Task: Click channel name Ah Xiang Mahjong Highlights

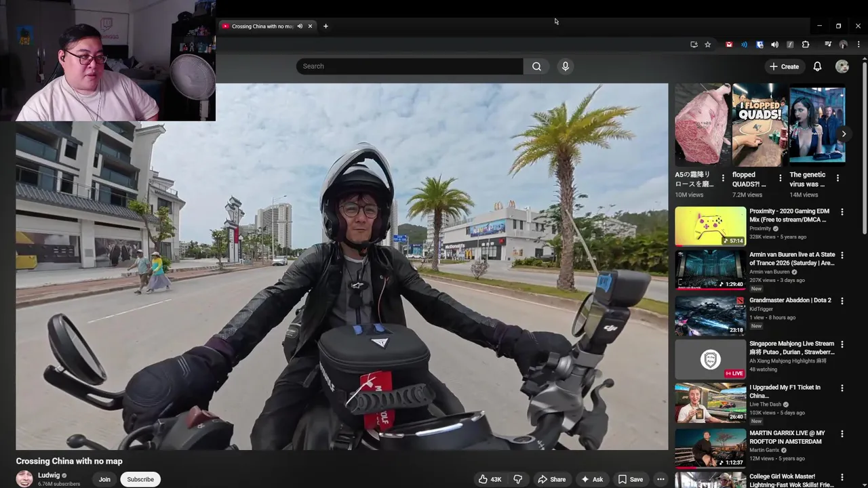Action: (787, 361)
